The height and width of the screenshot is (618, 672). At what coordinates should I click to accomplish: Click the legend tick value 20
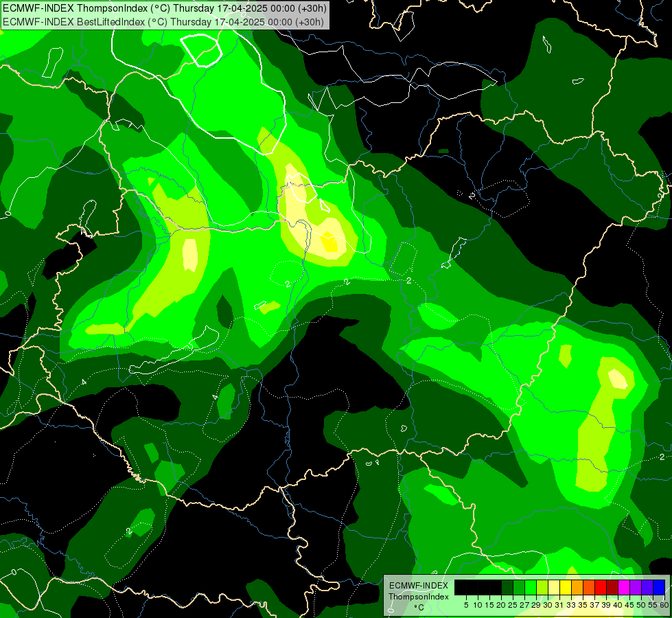click(x=501, y=605)
